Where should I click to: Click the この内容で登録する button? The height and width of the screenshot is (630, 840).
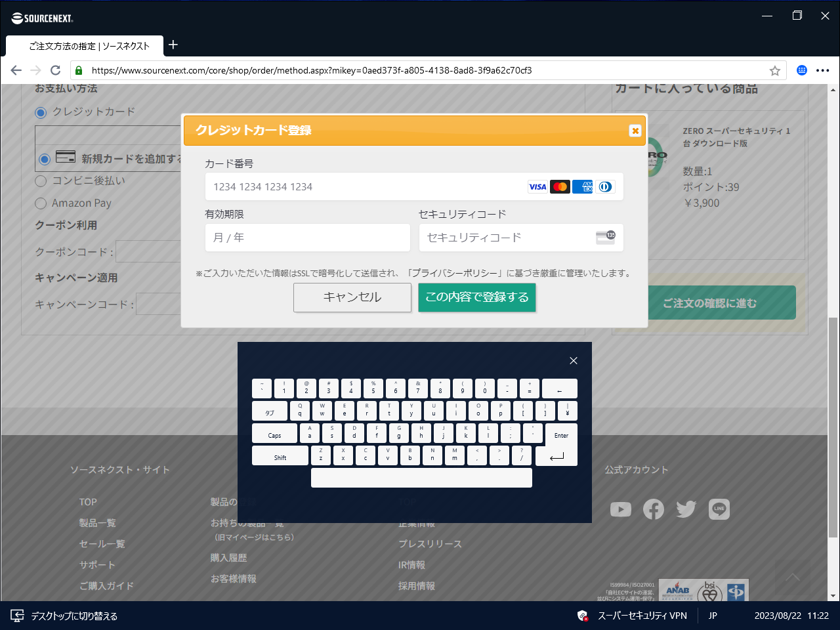477,297
